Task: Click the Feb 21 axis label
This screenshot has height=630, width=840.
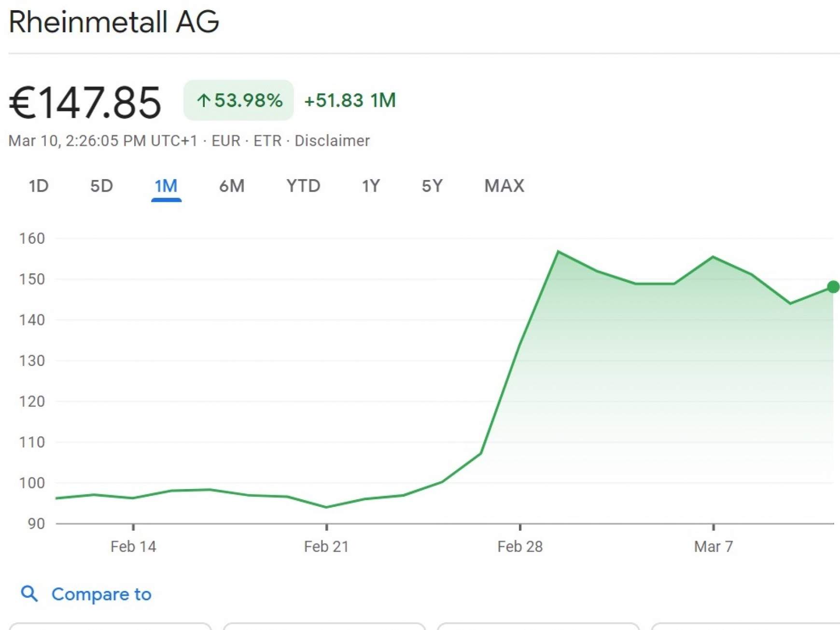Action: tap(326, 546)
